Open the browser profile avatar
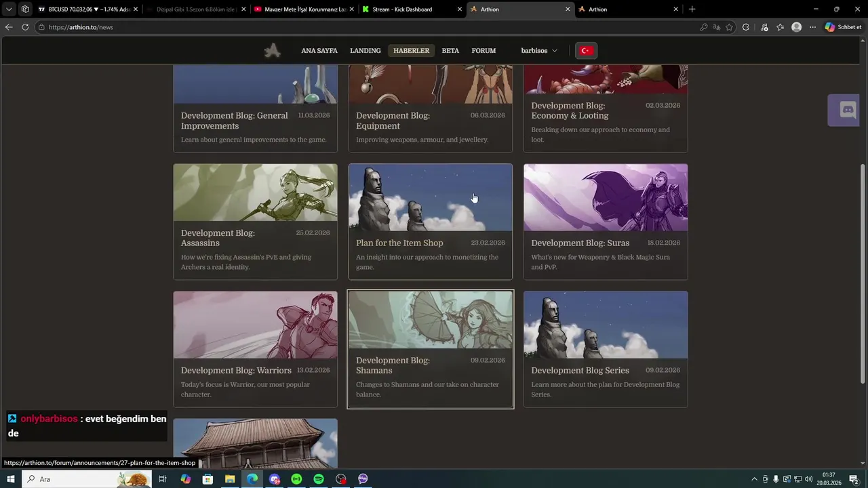Image resolution: width=868 pixels, height=488 pixels. click(797, 27)
